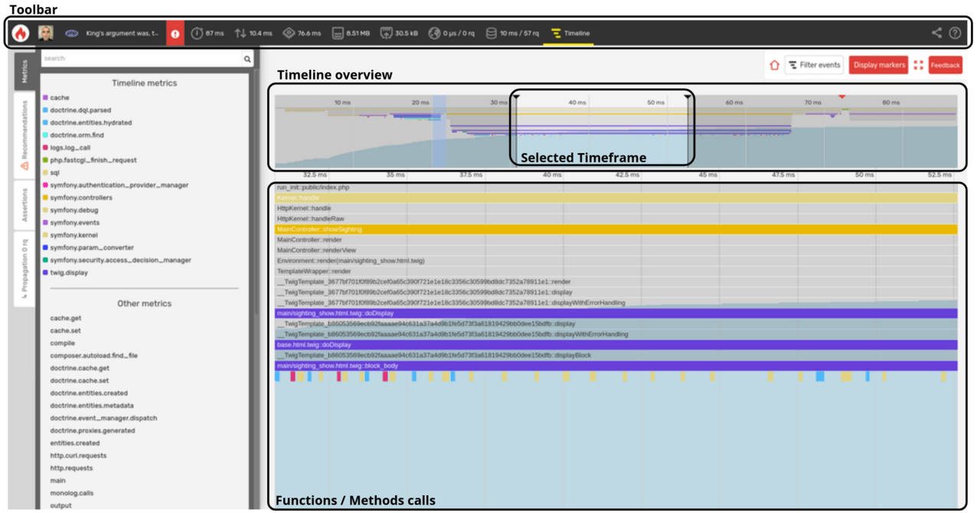Toggle the twig.display metric
The height and width of the screenshot is (513, 980).
[68, 273]
